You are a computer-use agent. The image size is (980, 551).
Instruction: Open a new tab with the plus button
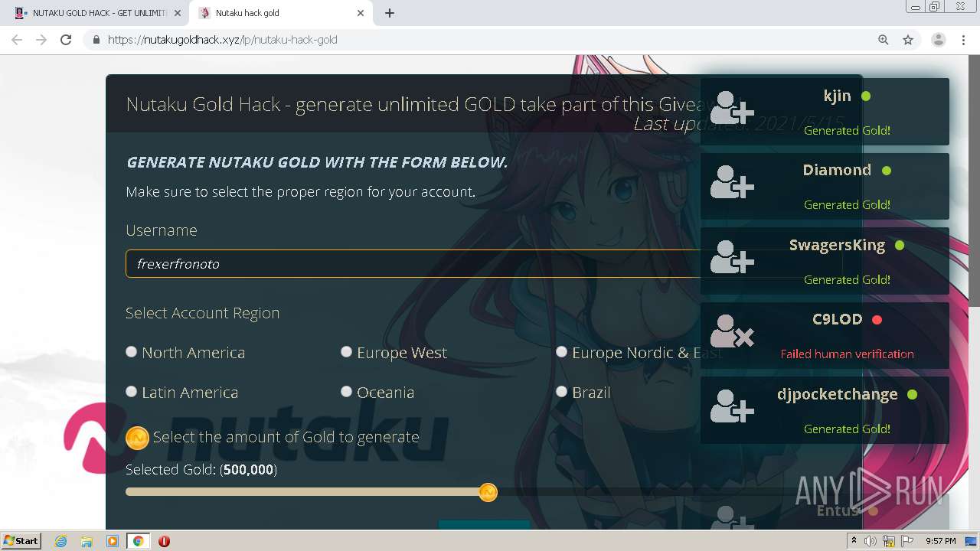click(x=390, y=13)
